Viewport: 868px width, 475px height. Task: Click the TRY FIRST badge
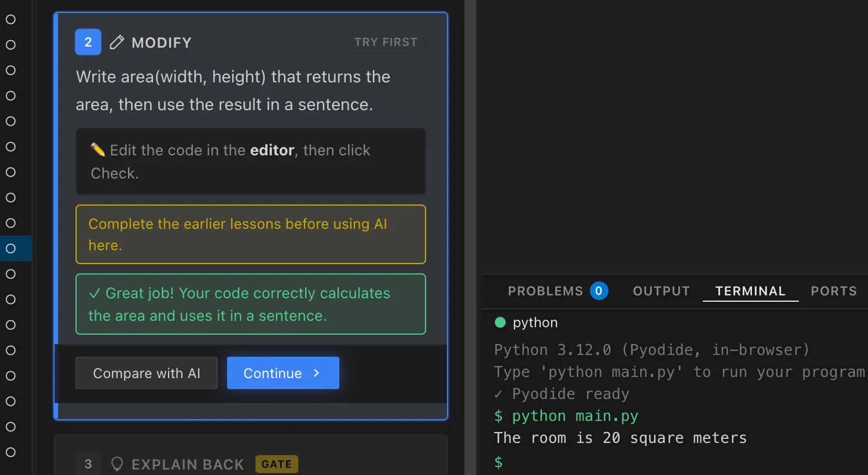click(x=386, y=42)
